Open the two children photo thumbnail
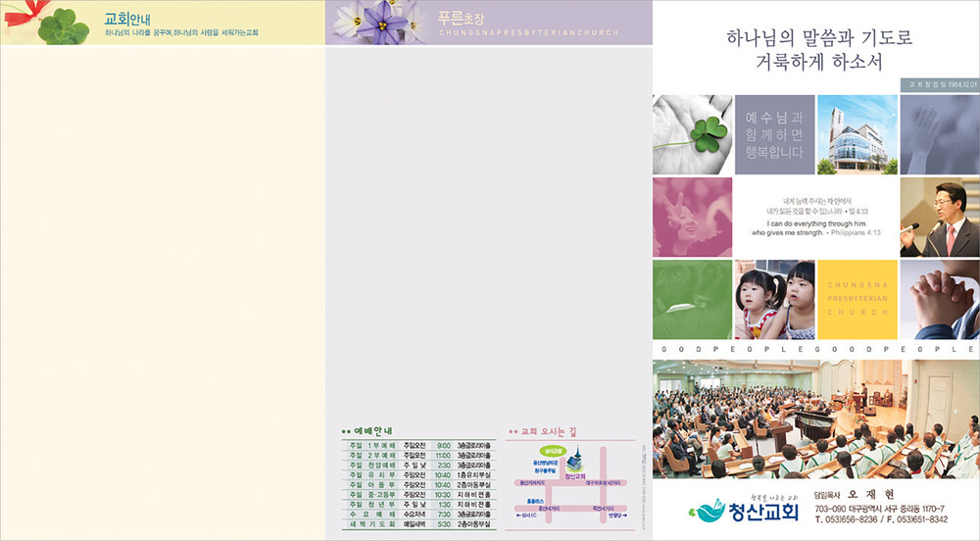 click(x=774, y=299)
